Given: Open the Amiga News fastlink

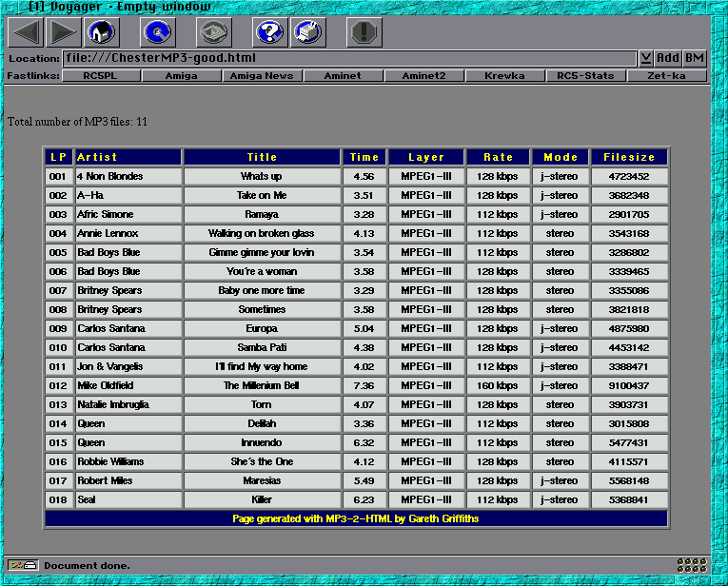Looking at the screenshot, I should (x=263, y=75).
